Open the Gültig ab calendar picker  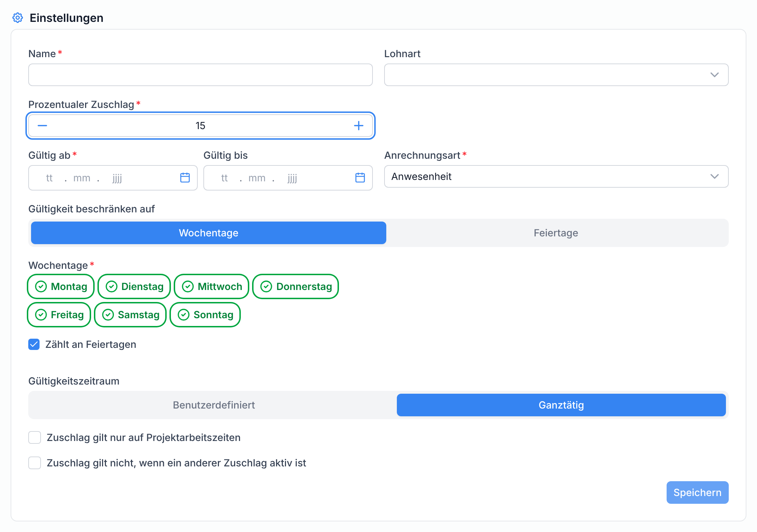pos(185,178)
